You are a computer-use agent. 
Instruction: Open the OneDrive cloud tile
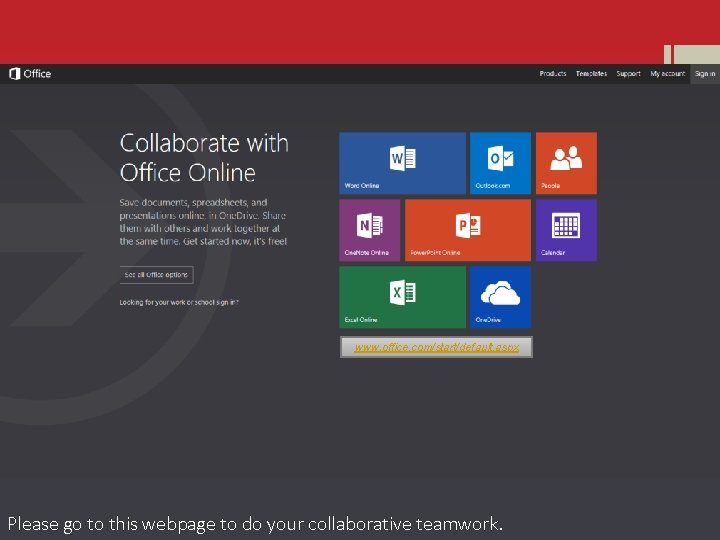[501, 297]
